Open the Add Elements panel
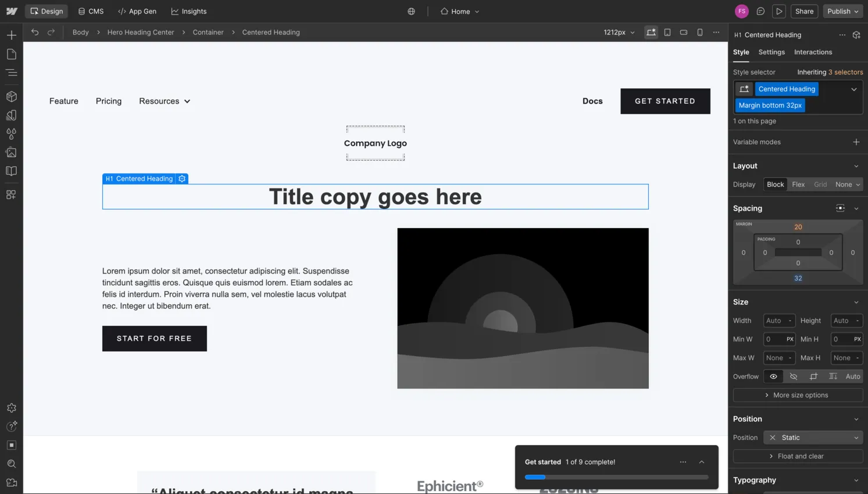 [x=10, y=35]
